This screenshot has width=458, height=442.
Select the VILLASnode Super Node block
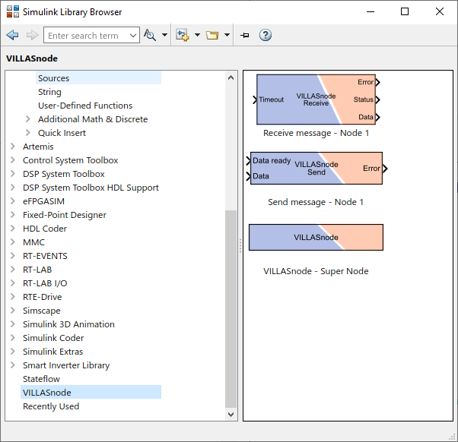316,237
